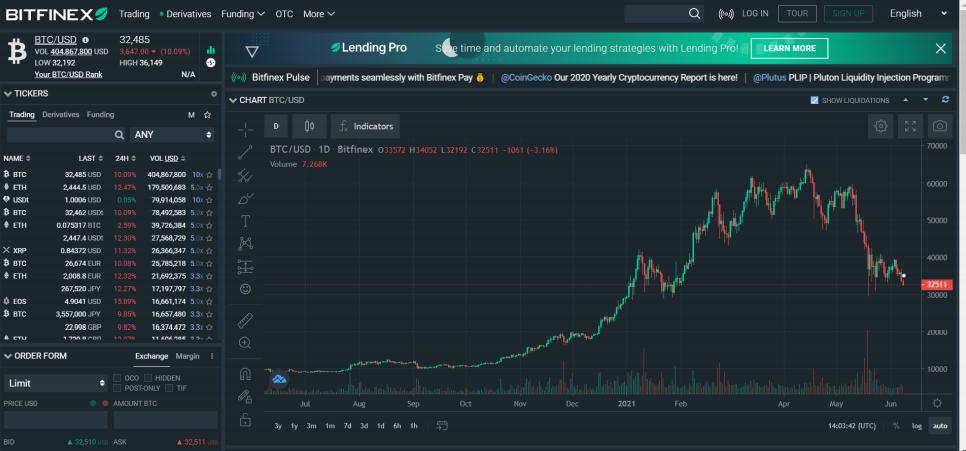Viewport: 966px width, 451px height.
Task: Enable the OCO order checkbox
Action: [x=117, y=377]
